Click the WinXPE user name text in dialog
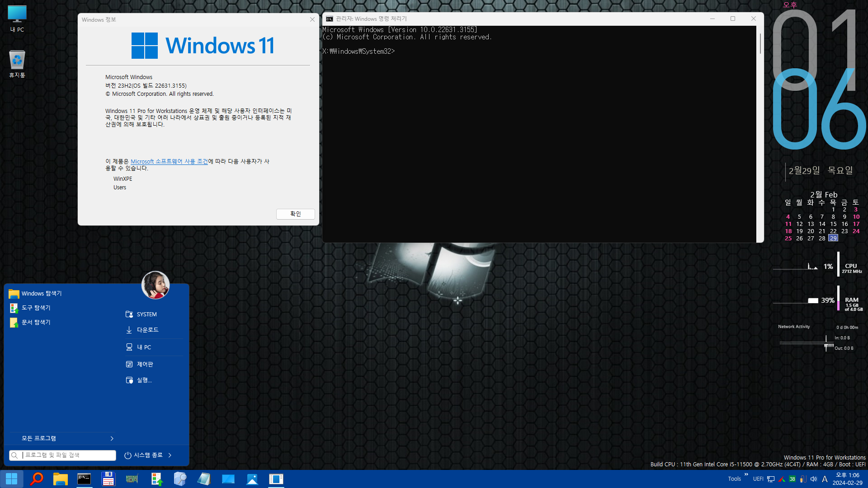Viewport: 868px width, 488px height. [x=123, y=179]
